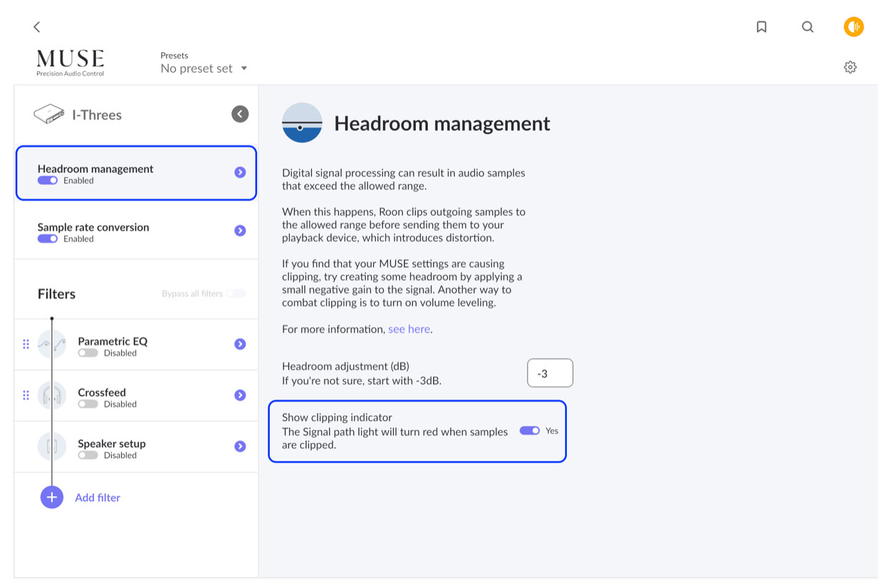Viewport: 890px width, 588px height.
Task: Click the Add filter link
Action: 98,498
